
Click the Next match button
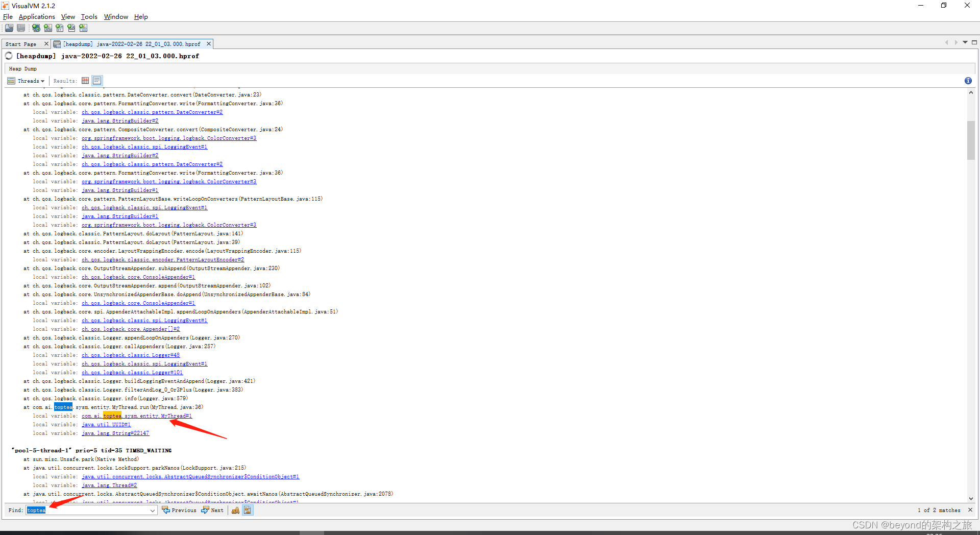[x=212, y=510]
